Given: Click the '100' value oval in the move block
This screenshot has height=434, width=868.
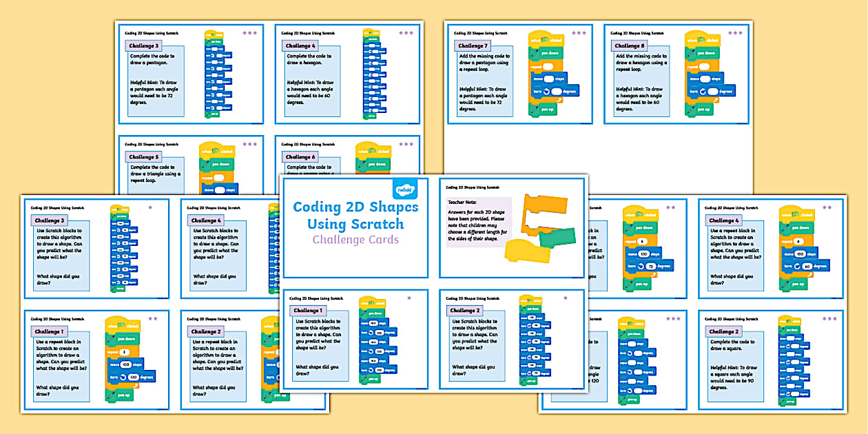Looking at the screenshot, I should point(800,254).
